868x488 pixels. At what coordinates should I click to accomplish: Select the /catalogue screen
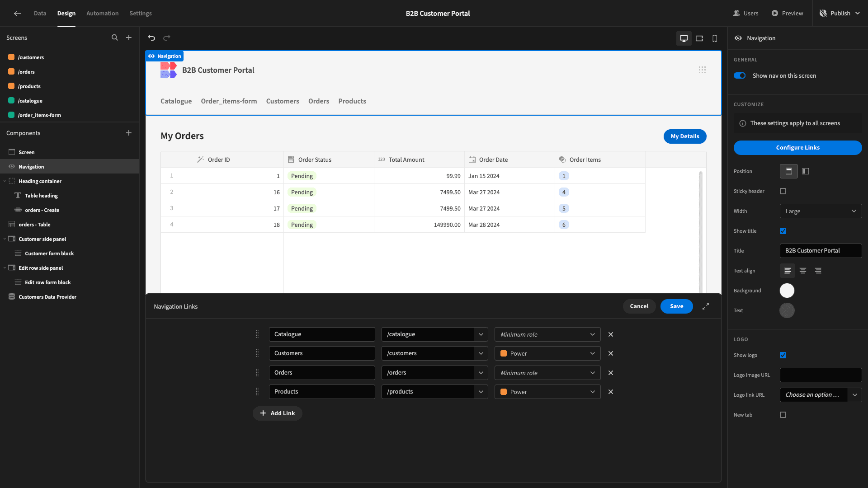click(x=30, y=101)
